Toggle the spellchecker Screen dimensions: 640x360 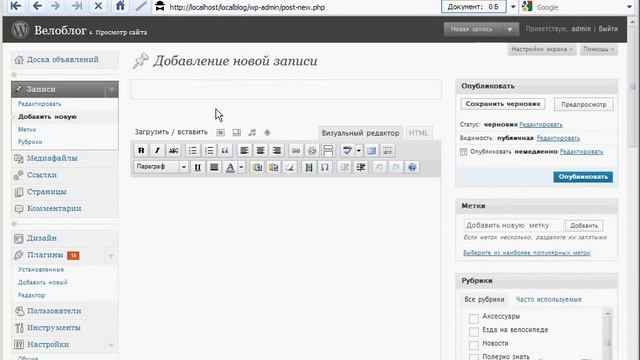tap(347, 151)
